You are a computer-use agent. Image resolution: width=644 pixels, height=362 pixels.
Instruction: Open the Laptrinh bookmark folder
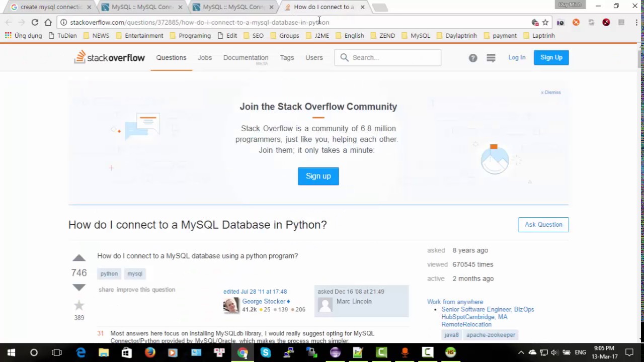(x=539, y=36)
